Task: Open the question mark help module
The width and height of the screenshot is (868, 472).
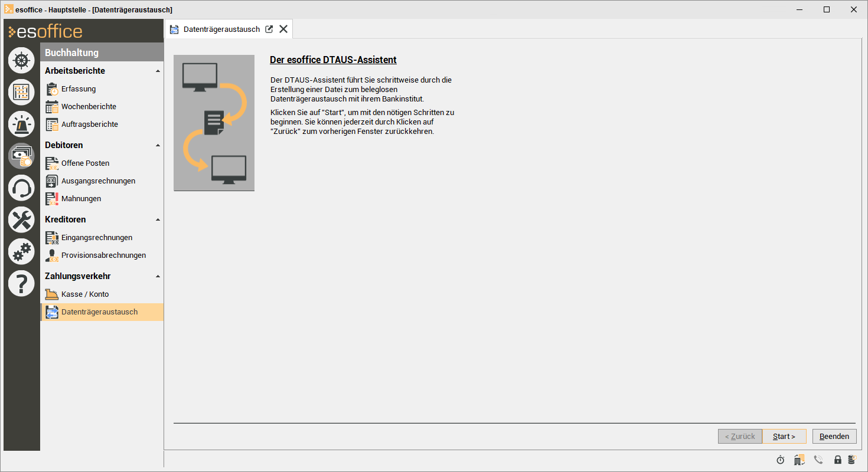Action: tap(21, 283)
